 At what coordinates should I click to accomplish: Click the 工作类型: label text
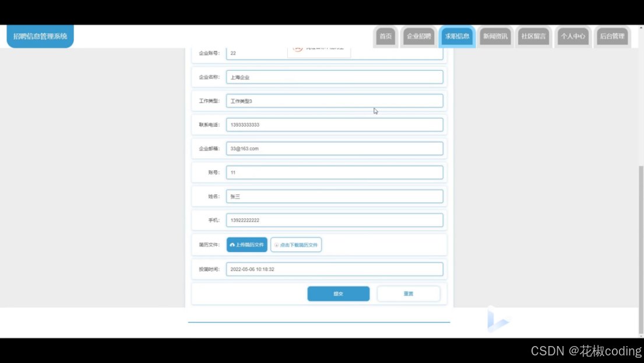[209, 101]
